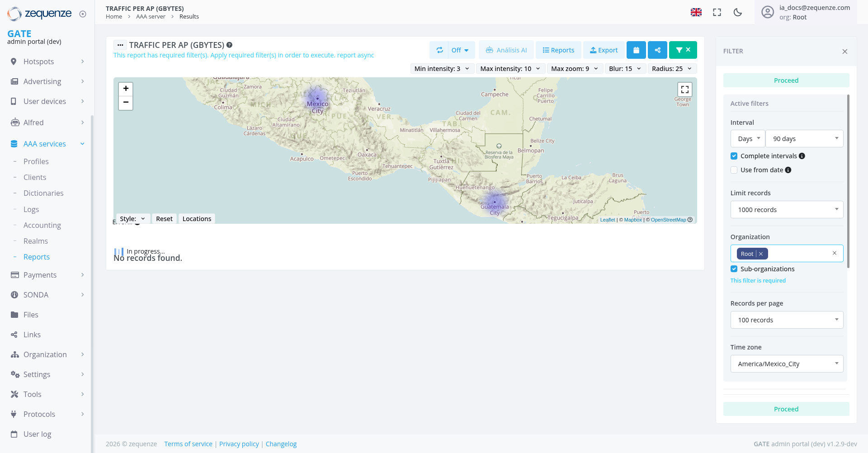
Task: Open the three-dots report menu
Action: (x=120, y=45)
